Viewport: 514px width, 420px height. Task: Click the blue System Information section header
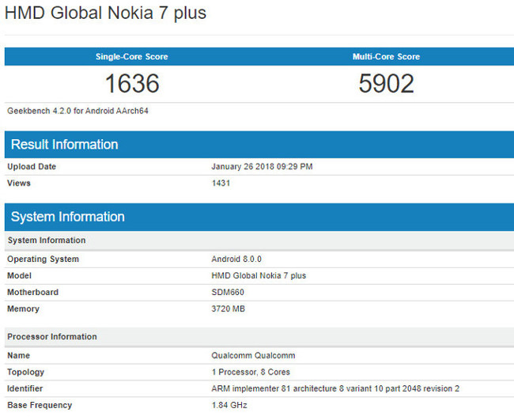[67, 217]
